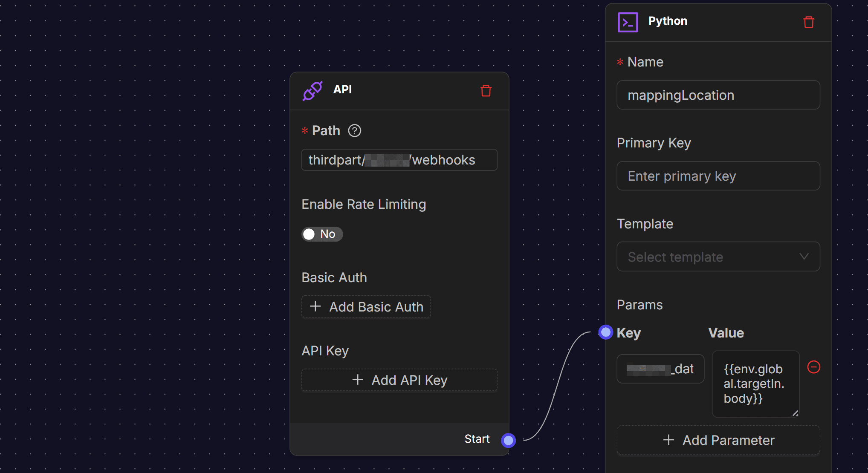868x473 pixels.
Task: Delete the API node with trash icon
Action: [x=486, y=91]
